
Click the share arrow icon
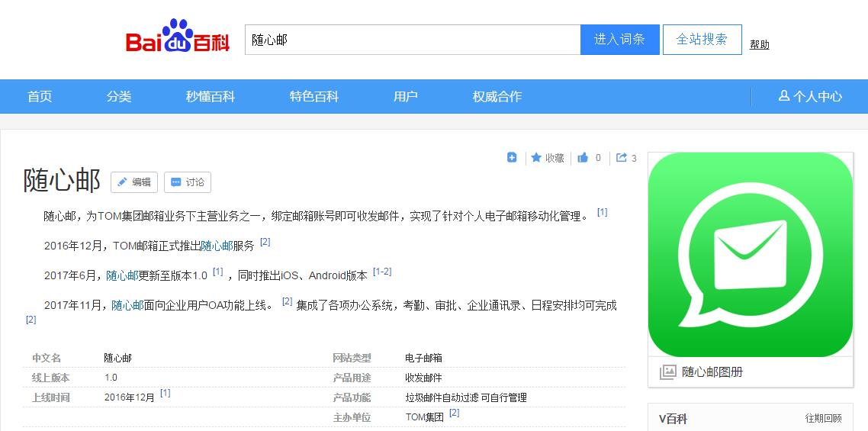622,158
